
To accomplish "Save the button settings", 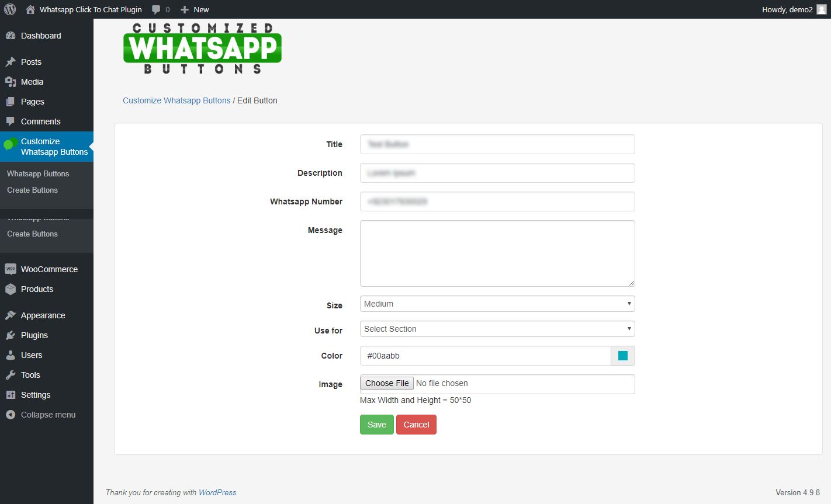I will coord(377,425).
